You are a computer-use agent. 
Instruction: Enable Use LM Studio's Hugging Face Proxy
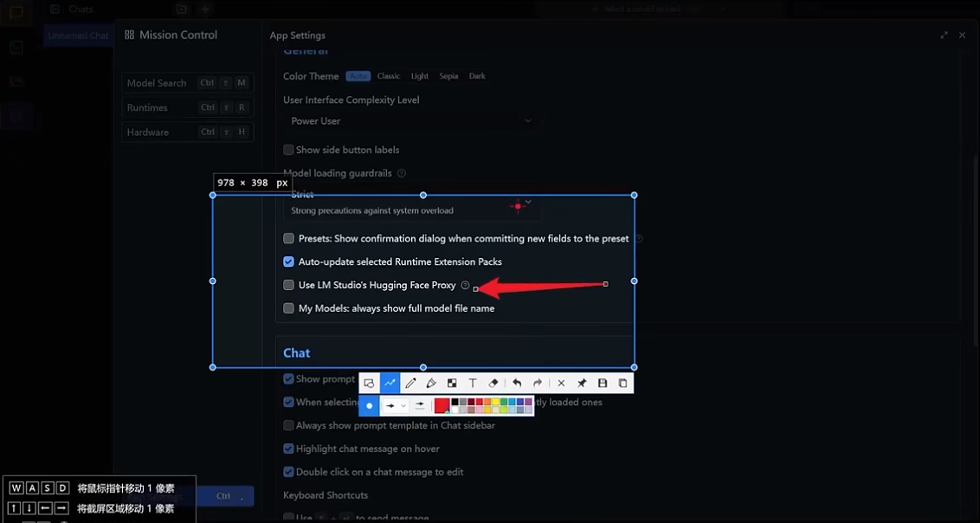click(x=289, y=285)
